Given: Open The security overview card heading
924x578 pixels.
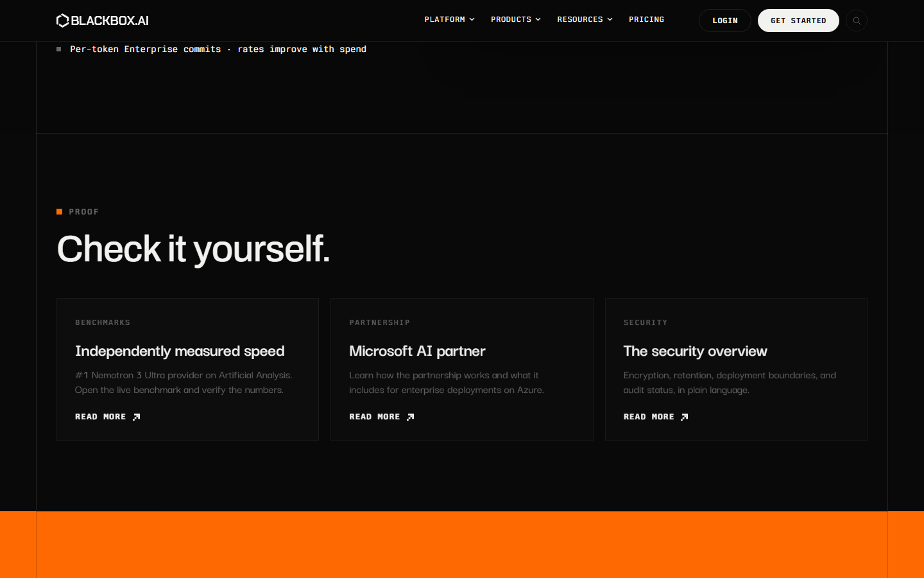Looking at the screenshot, I should click(x=695, y=351).
